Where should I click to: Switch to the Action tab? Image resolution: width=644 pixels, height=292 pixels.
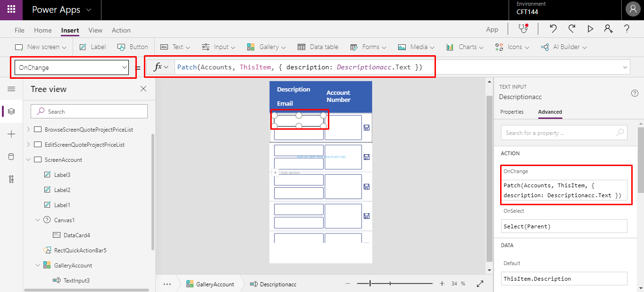121,30
